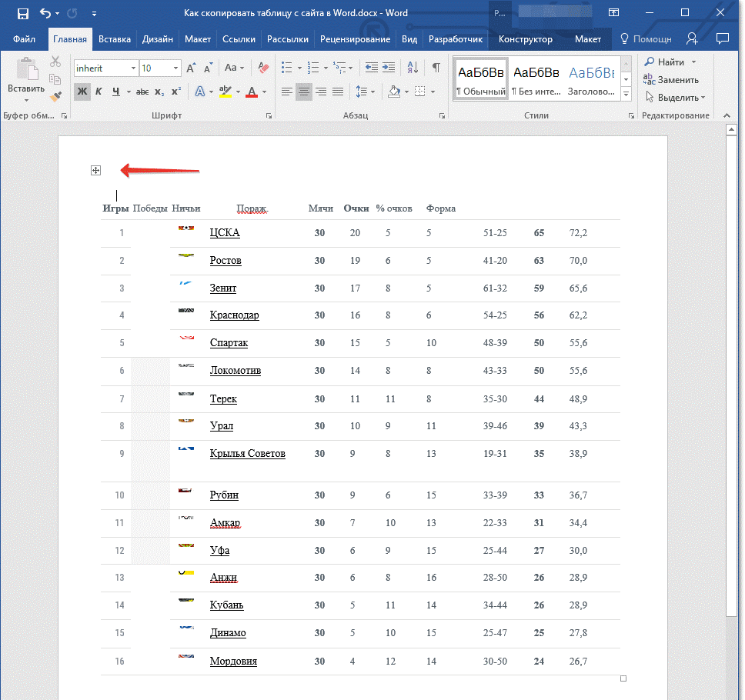Apply the red font color swatch
This screenshot has width=745, height=700.
[252, 92]
